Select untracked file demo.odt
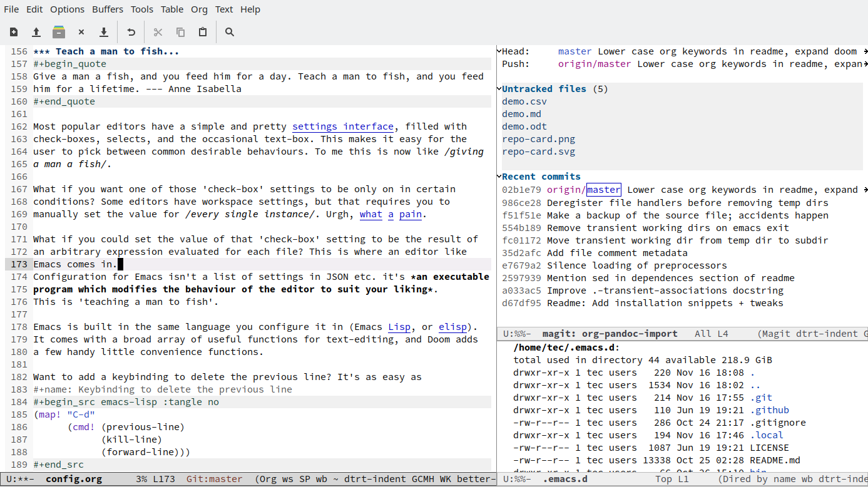 [524, 126]
